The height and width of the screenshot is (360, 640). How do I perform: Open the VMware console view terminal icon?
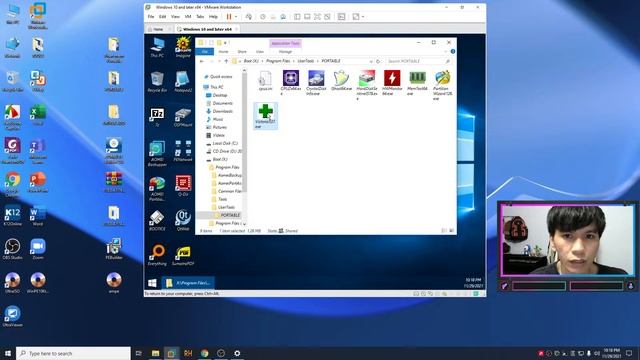pos(342,17)
